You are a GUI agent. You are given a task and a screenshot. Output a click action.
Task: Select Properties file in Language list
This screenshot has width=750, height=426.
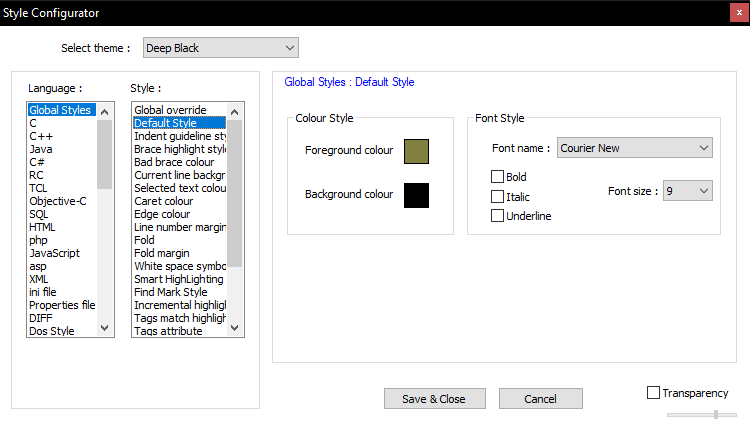click(62, 305)
